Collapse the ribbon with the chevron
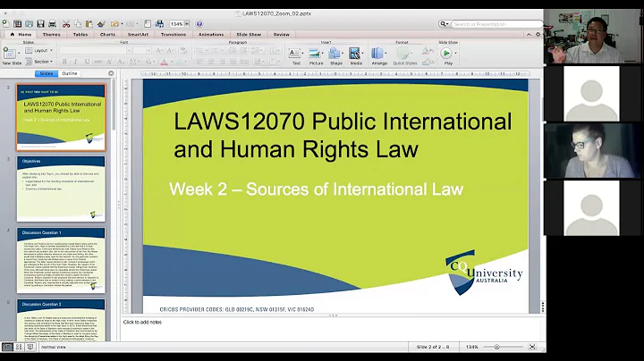The image size is (644, 361). pos(529,35)
